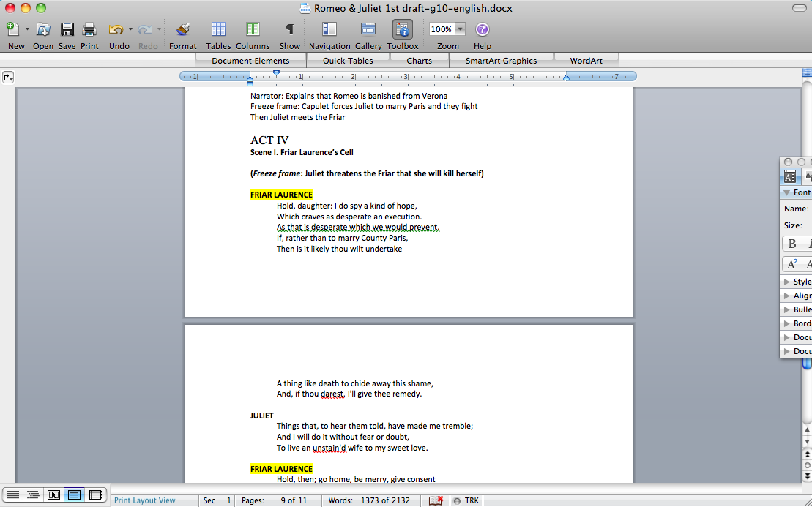Click the previous page double-arrow button
Screen dimensions: 812x507
(807, 455)
